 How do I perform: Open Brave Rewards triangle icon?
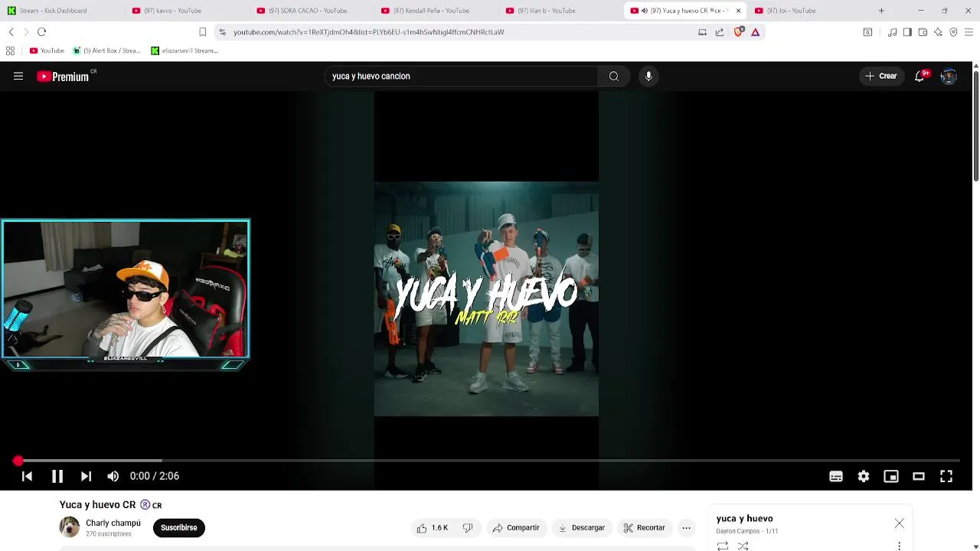click(x=755, y=32)
